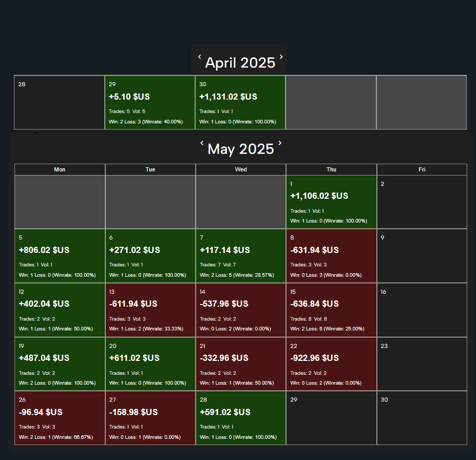The height and width of the screenshot is (460, 476).
Task: Open May 8 loss of -631.94 $US
Action: [x=331, y=256]
